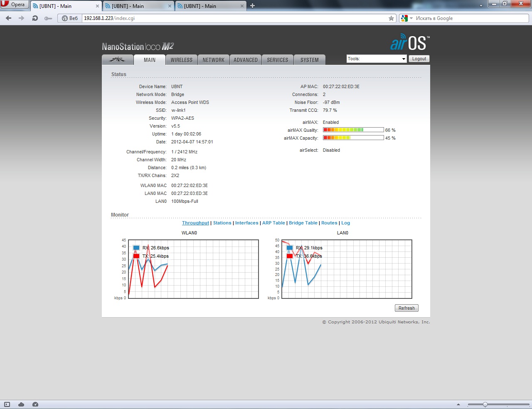532x409 pixels.
Task: Open the key password wand icon
Action: [x=48, y=18]
